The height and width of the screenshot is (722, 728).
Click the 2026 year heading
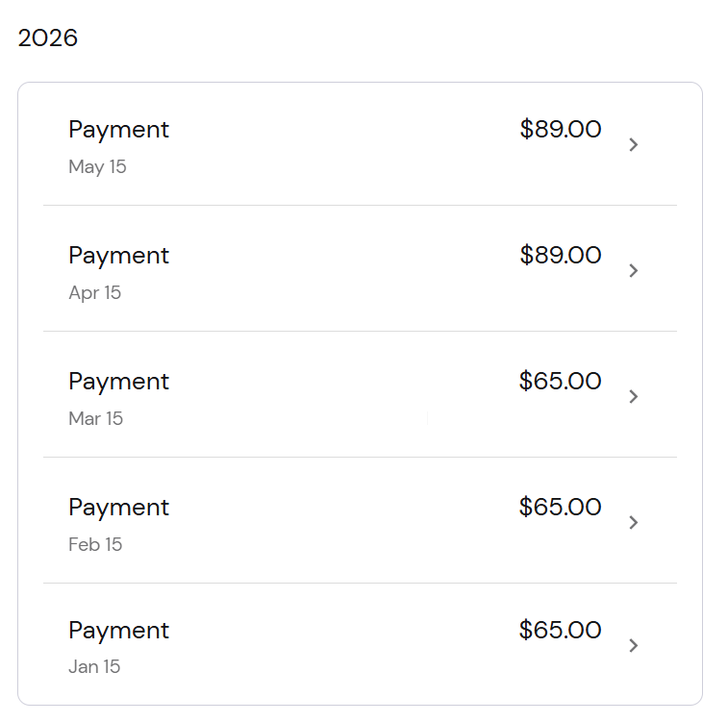point(48,37)
